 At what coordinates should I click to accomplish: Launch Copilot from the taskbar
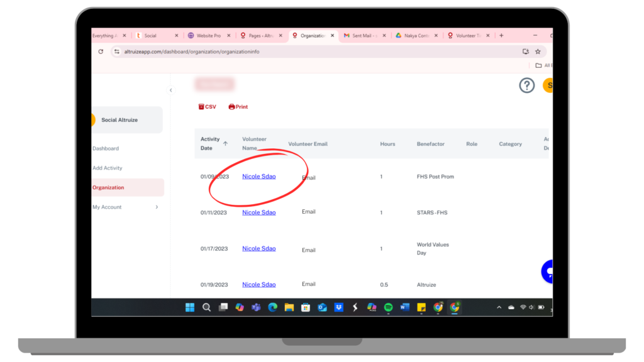click(x=240, y=307)
